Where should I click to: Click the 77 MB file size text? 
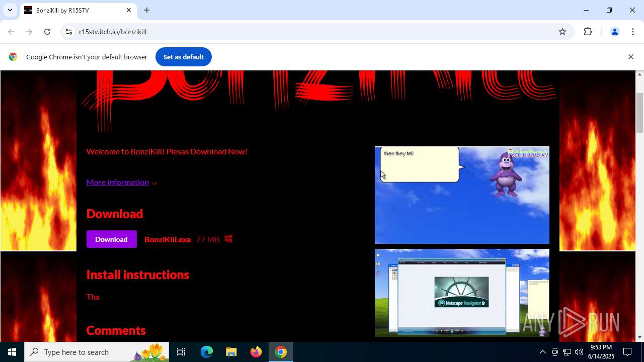208,239
